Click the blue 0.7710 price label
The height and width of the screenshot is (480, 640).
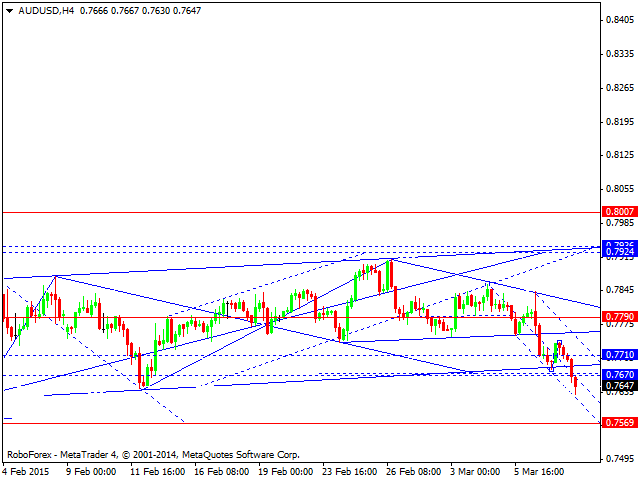pyautogui.click(x=620, y=355)
